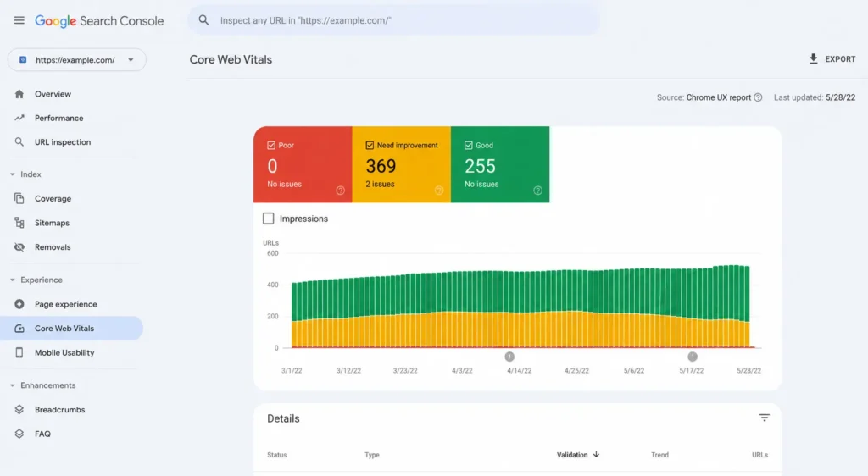Click the Core Web Vitals page title

tap(231, 59)
